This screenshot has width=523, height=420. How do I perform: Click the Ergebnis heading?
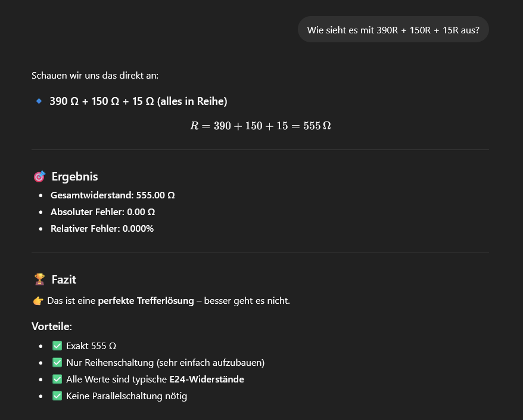[75, 176]
